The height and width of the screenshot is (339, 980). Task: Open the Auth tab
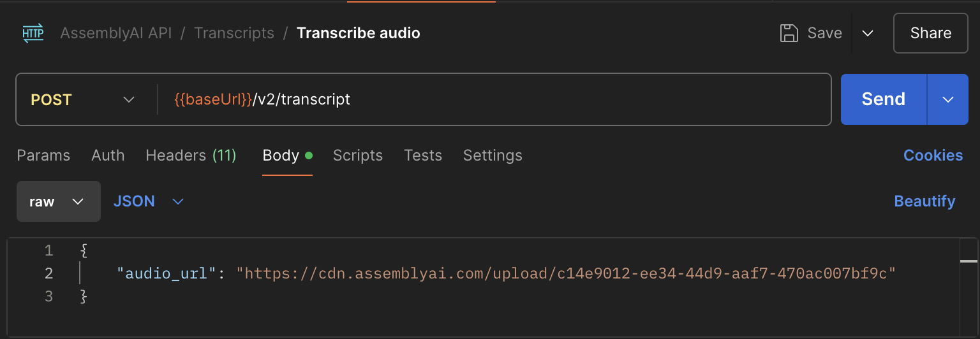click(108, 155)
